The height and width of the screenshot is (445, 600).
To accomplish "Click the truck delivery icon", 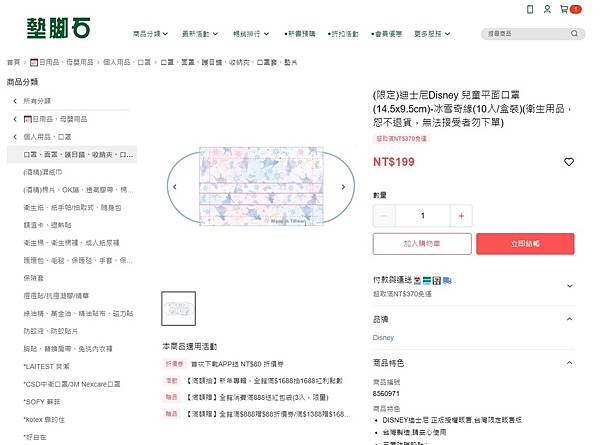I will (447, 280).
